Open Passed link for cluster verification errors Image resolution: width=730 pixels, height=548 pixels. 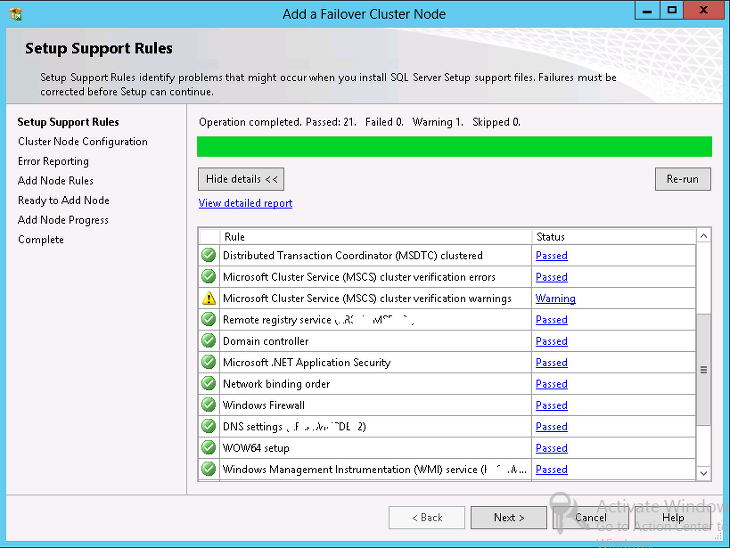click(551, 277)
